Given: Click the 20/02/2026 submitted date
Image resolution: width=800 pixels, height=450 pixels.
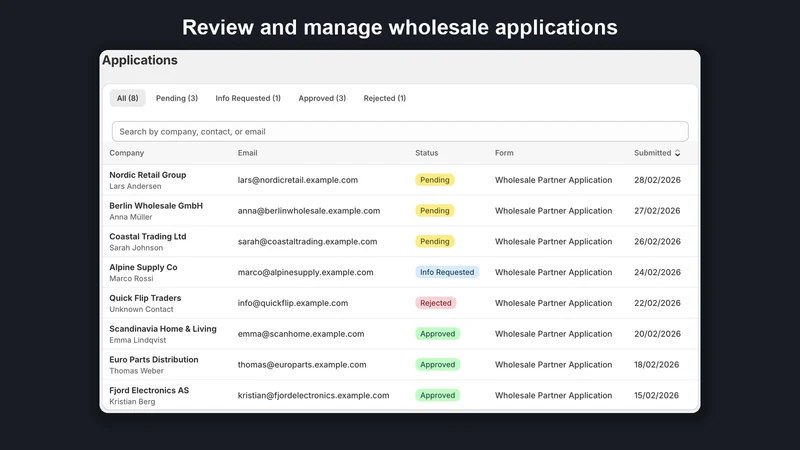Looking at the screenshot, I should click(657, 334).
